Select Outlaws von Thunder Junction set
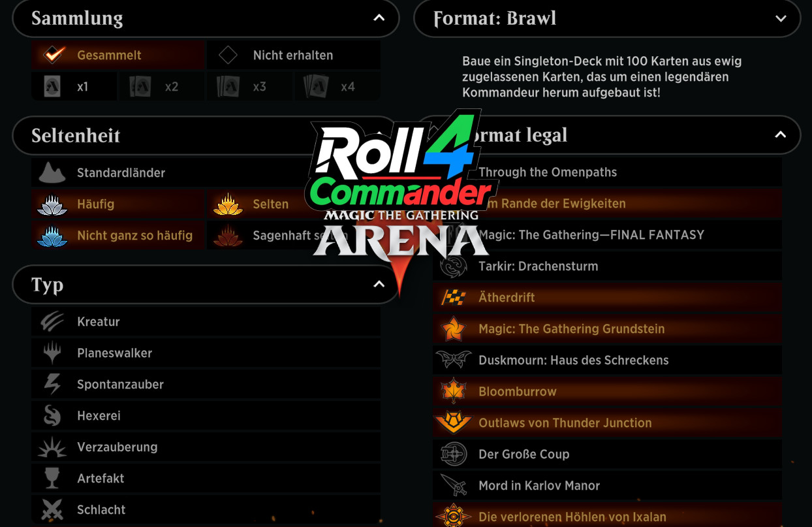This screenshot has width=812, height=527. click(x=607, y=423)
